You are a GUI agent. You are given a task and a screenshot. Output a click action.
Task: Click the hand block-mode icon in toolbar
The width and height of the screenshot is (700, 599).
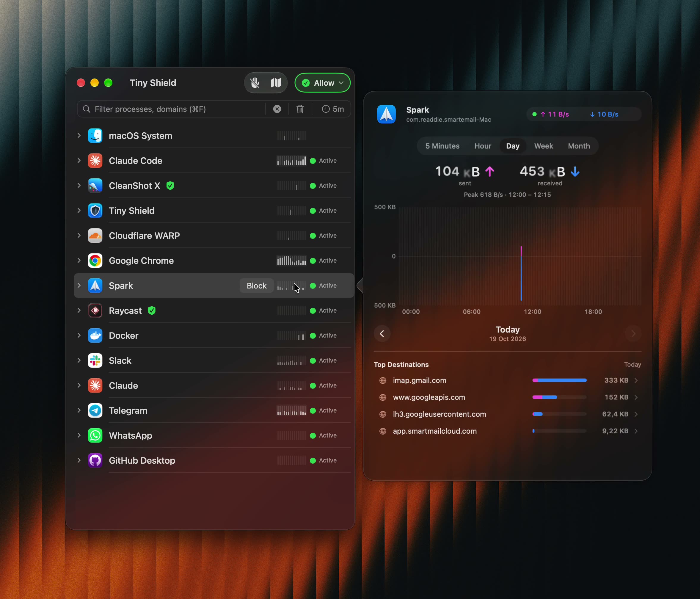255,83
